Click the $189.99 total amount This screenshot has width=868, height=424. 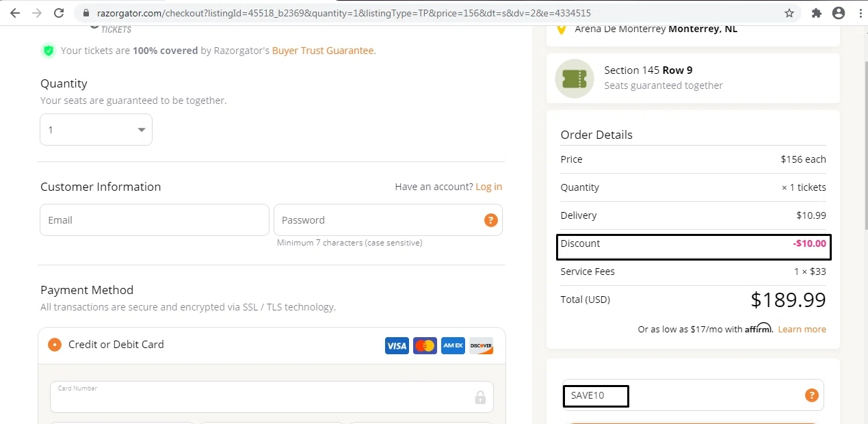tap(789, 300)
